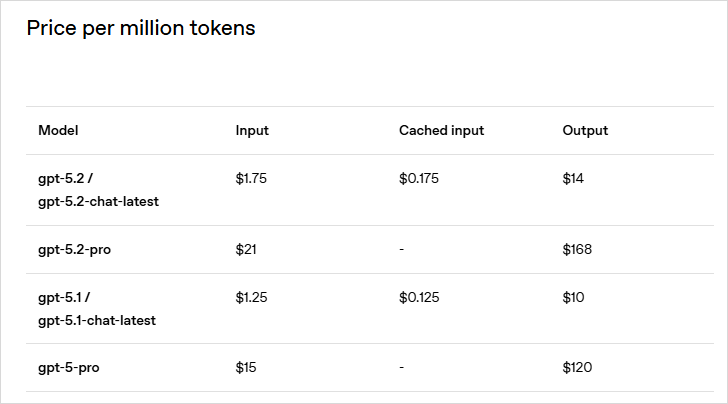728x404 pixels.
Task: Select the gpt-5.1 / gpt-5.1-chat-latest model name
Action: click(97, 309)
